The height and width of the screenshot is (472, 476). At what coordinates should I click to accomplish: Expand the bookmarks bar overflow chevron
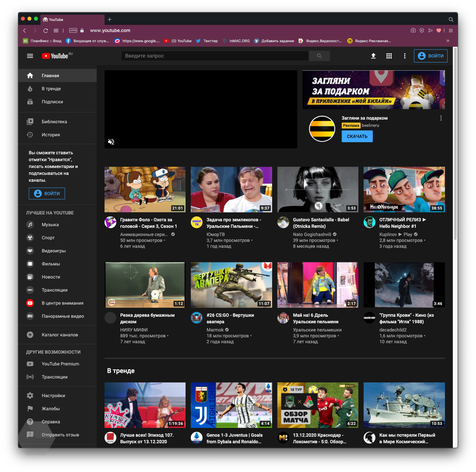448,41
